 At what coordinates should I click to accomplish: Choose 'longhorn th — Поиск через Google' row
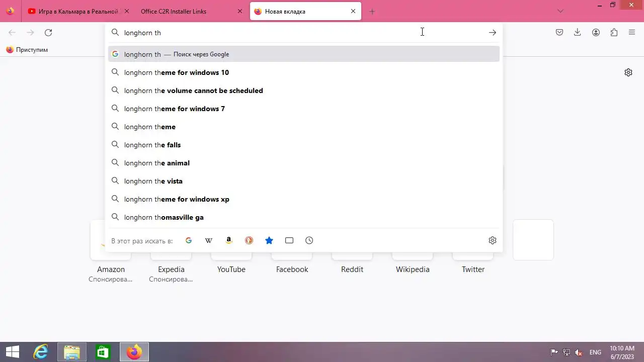[304, 54]
